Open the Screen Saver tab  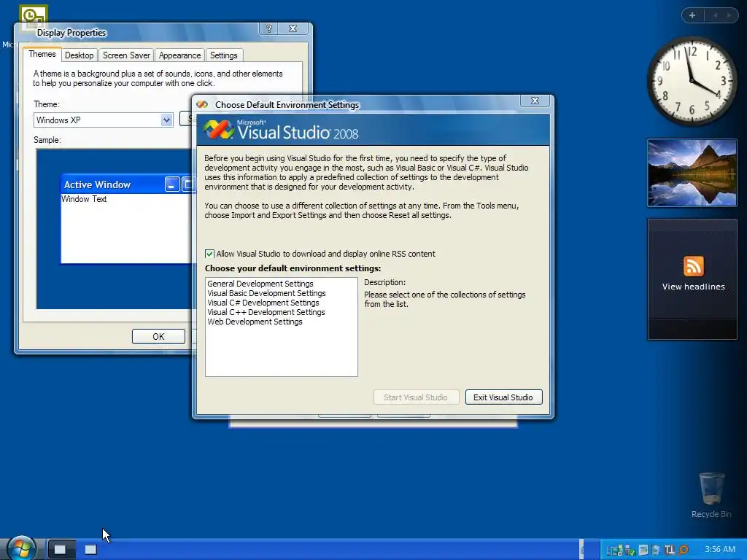(126, 55)
